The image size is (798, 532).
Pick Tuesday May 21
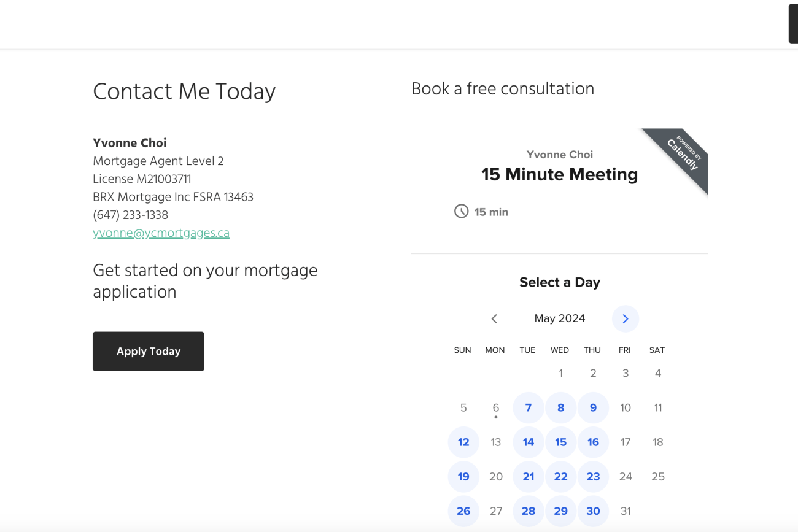pos(528,476)
